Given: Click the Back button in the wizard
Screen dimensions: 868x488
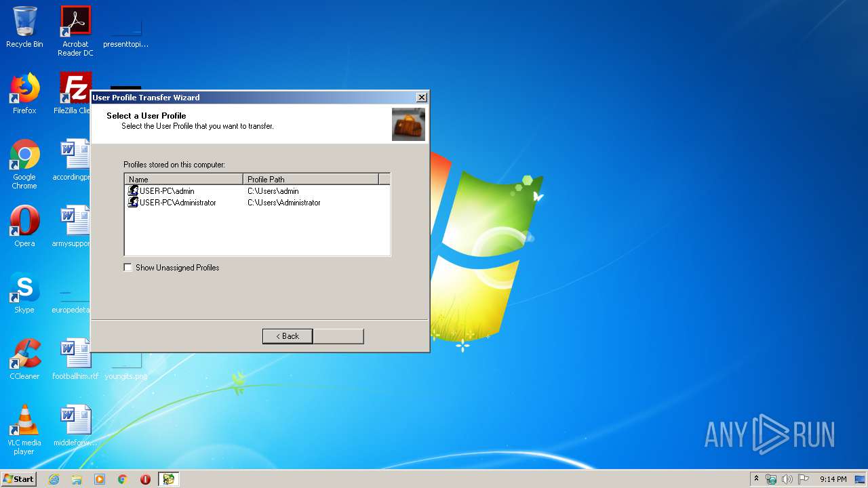Looking at the screenshot, I should click(288, 336).
